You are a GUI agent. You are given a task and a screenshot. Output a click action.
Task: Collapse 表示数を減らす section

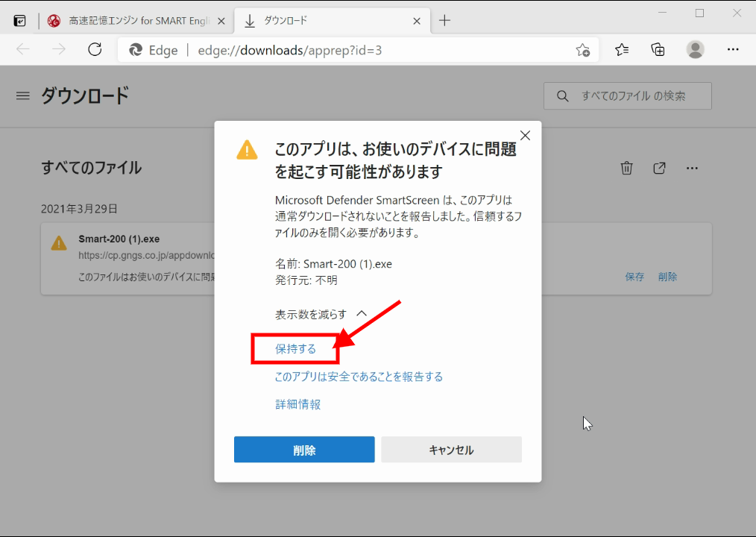321,315
